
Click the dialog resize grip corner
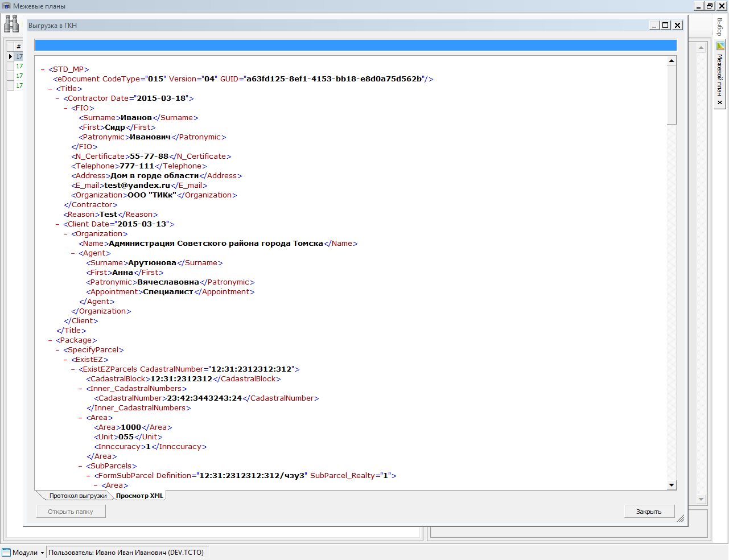pos(681,518)
